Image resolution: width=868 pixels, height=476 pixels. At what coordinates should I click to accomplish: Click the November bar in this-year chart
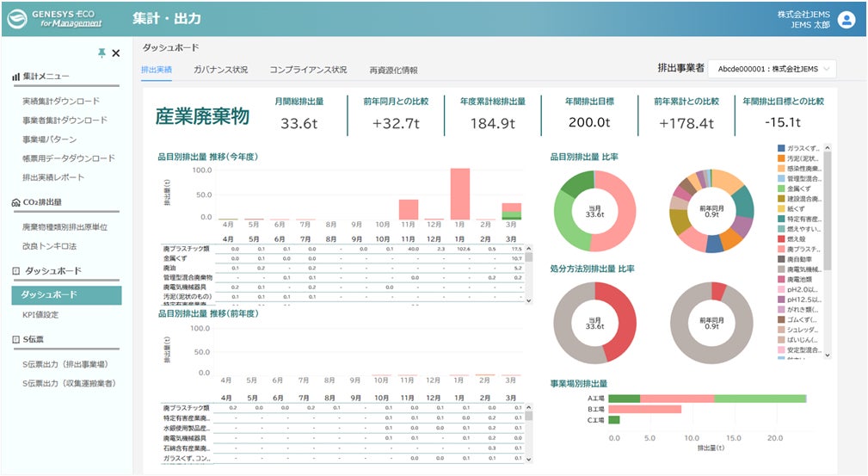(x=409, y=209)
